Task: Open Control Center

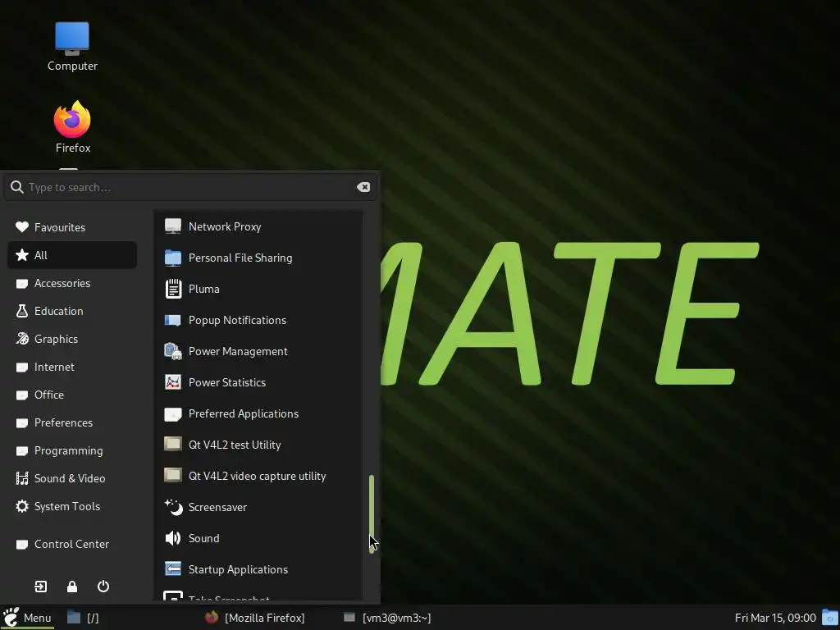Action: click(72, 544)
